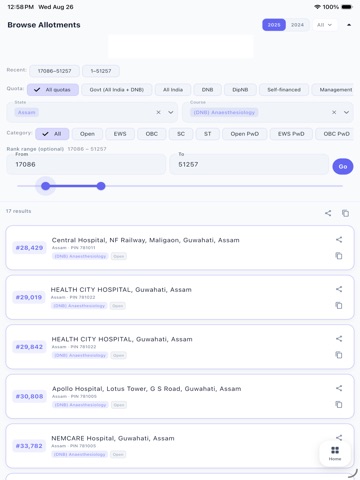360x480 pixels.
Task: Share the #29,842 Health City Hospital entry
Action: tap(339, 339)
